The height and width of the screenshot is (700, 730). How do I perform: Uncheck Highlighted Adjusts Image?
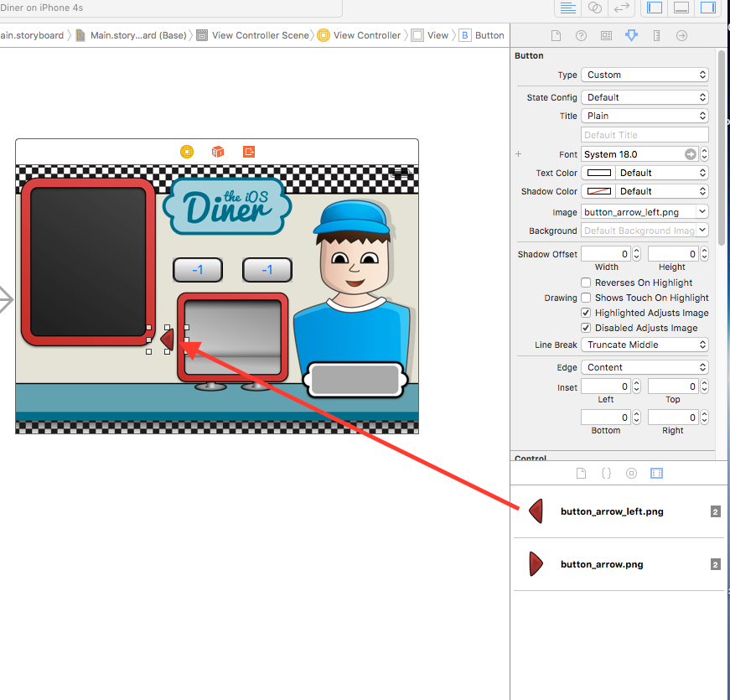pos(586,313)
